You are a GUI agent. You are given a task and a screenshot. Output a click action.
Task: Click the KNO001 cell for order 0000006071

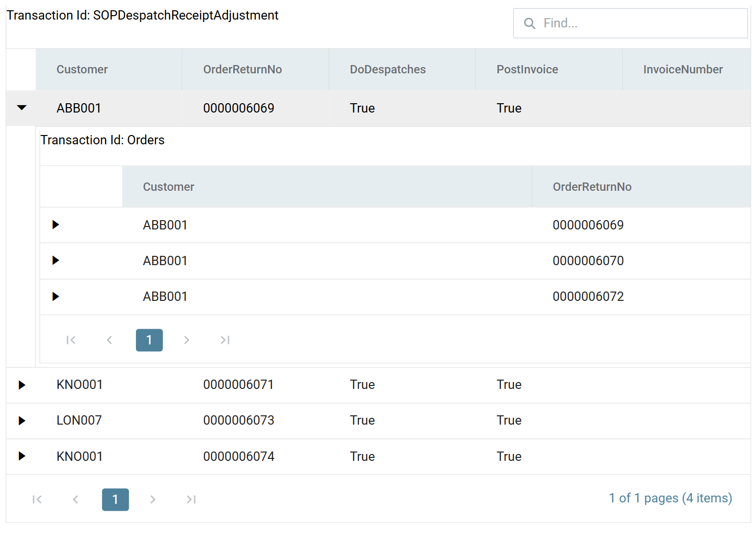[x=109, y=385]
